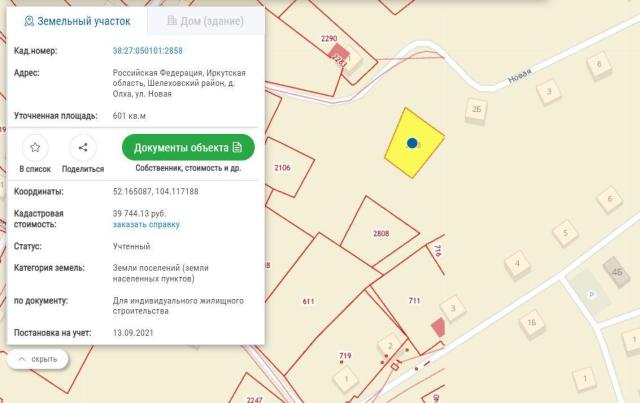Click building 4Б on the map

tap(617, 272)
